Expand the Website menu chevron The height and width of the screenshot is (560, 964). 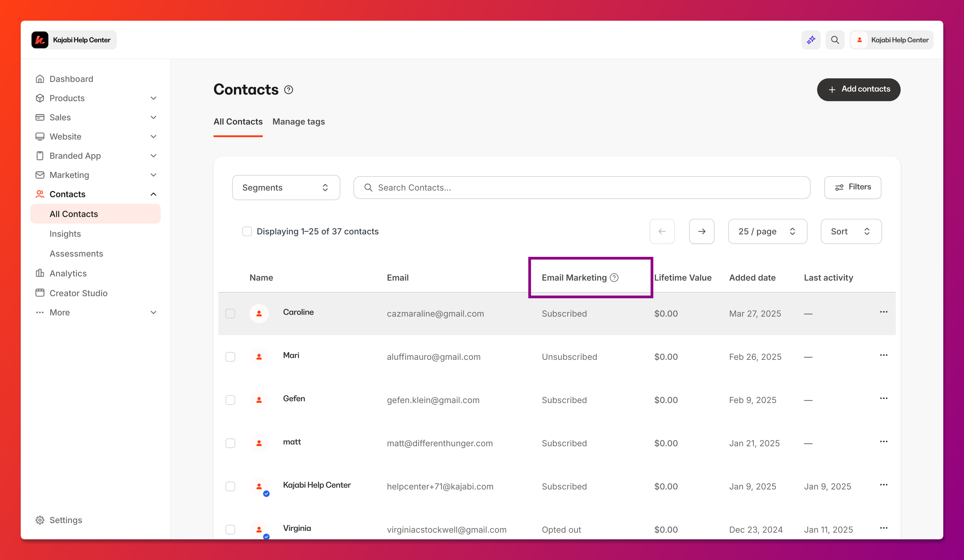click(153, 137)
